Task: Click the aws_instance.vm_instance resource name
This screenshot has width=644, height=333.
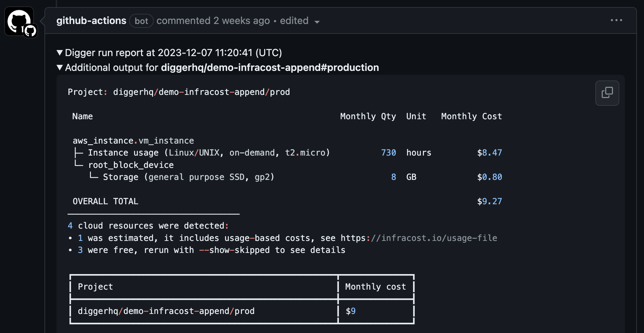Action: (x=133, y=141)
